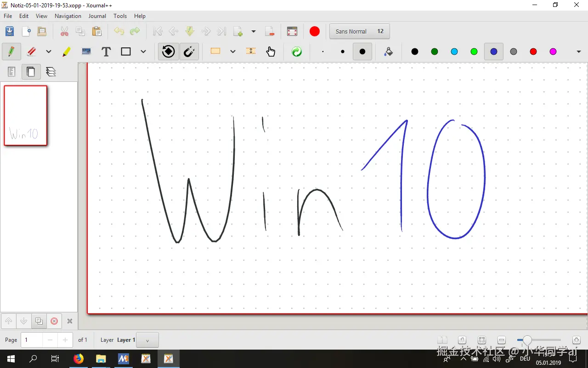Create a new document
Viewport: 588px width, 368px height.
(x=26, y=31)
